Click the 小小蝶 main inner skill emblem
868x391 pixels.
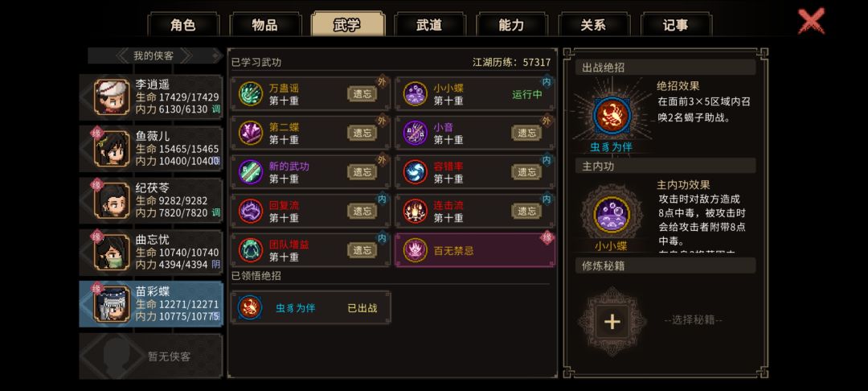tap(611, 215)
